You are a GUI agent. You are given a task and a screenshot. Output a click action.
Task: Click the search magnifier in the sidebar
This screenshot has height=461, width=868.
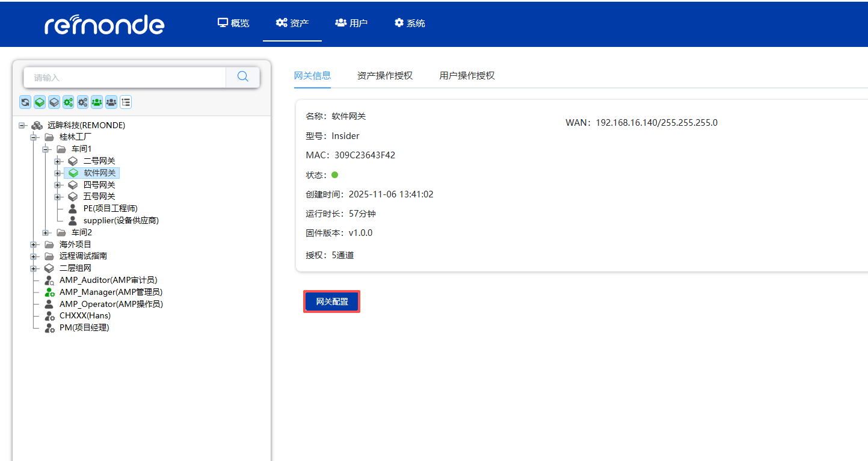pyautogui.click(x=242, y=77)
